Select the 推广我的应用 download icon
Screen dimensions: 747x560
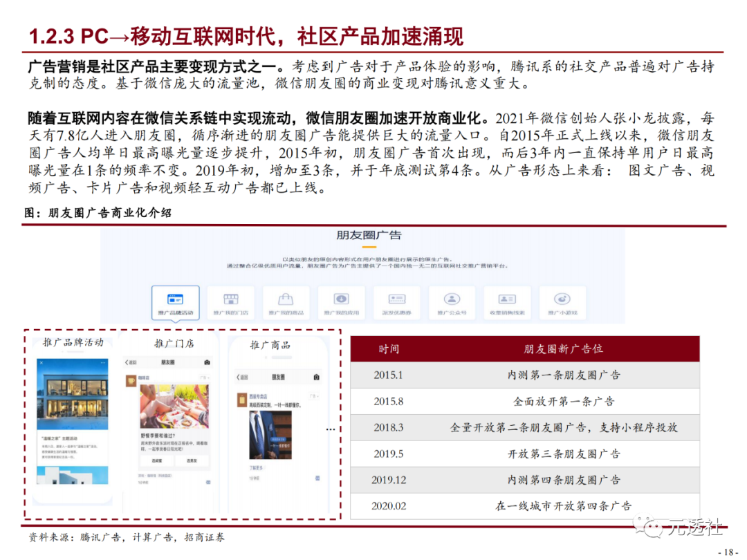pyautogui.click(x=341, y=299)
